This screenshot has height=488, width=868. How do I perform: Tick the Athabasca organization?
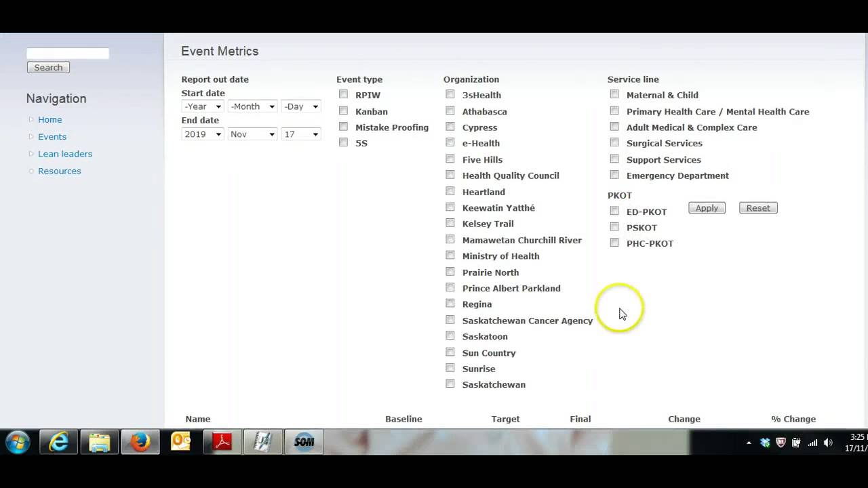coord(450,110)
